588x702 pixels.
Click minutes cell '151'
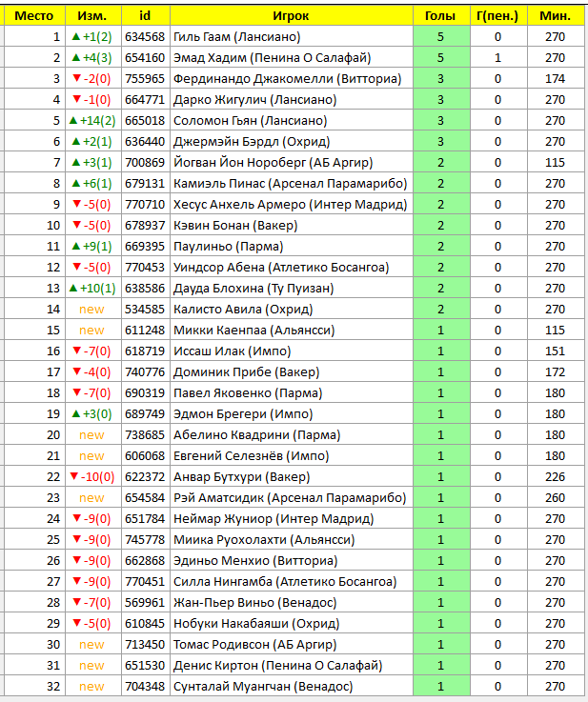pyautogui.click(x=556, y=351)
